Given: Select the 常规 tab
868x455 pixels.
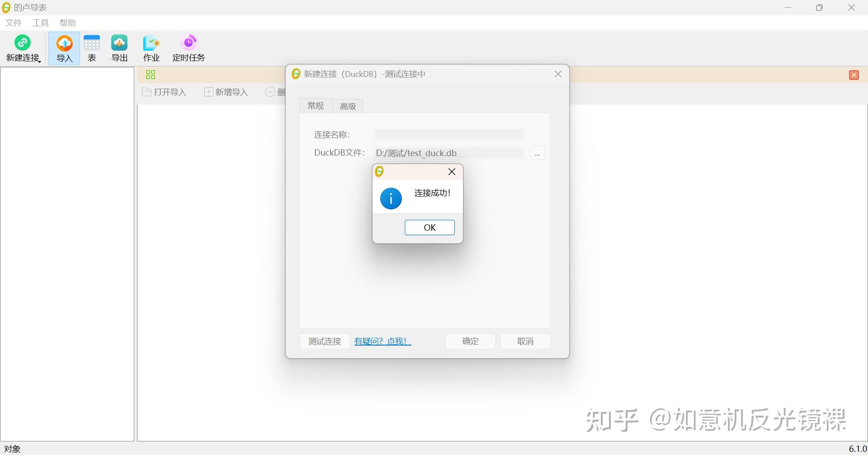Looking at the screenshot, I should pyautogui.click(x=315, y=105).
